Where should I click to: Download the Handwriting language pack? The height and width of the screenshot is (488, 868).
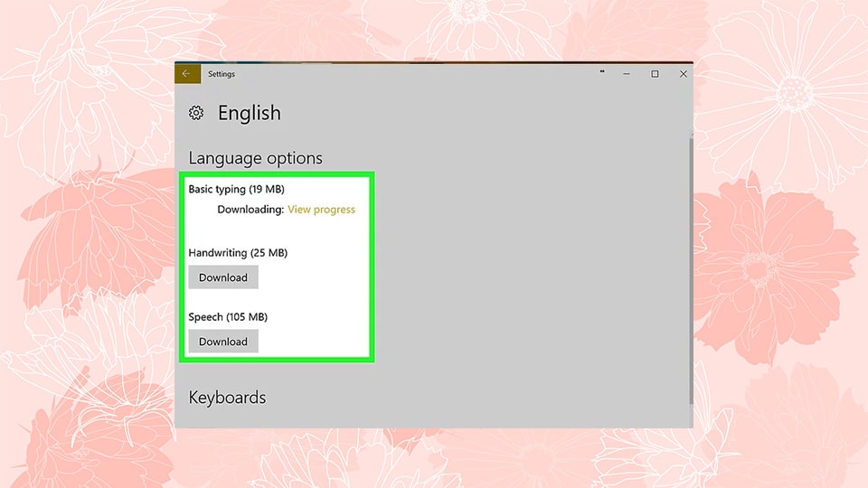223,277
